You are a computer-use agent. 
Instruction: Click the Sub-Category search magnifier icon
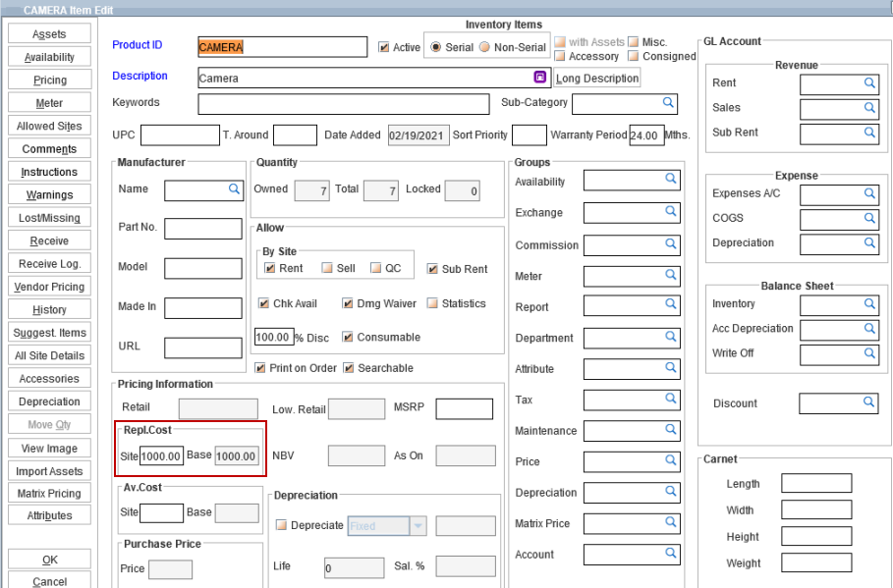[667, 102]
